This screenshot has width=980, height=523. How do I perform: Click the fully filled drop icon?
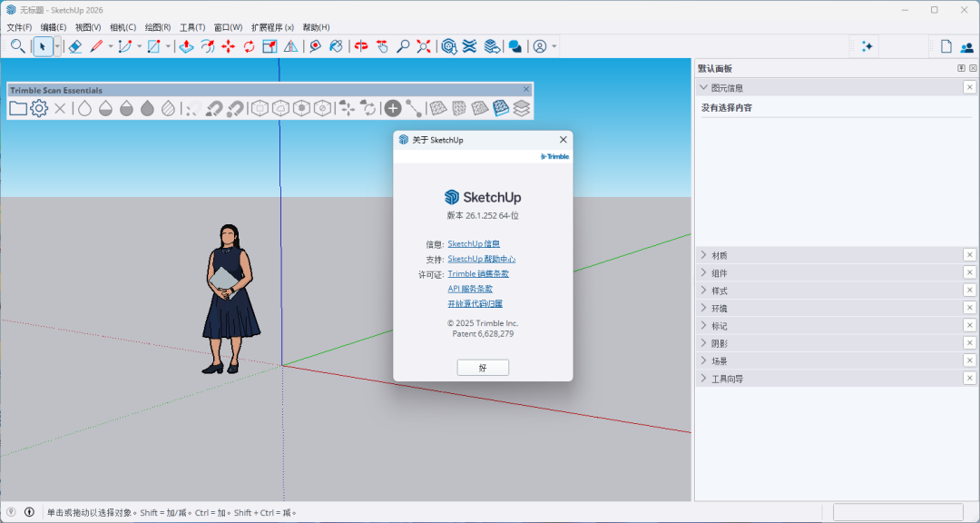148,108
